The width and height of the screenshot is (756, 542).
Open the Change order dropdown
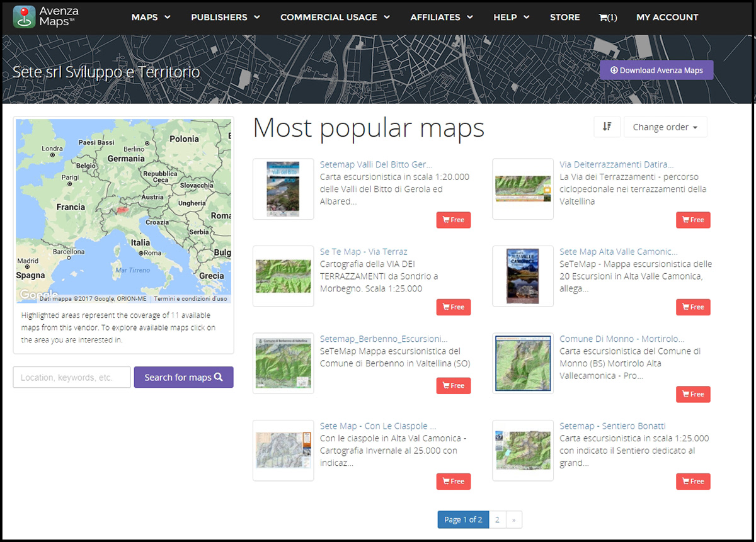click(665, 127)
